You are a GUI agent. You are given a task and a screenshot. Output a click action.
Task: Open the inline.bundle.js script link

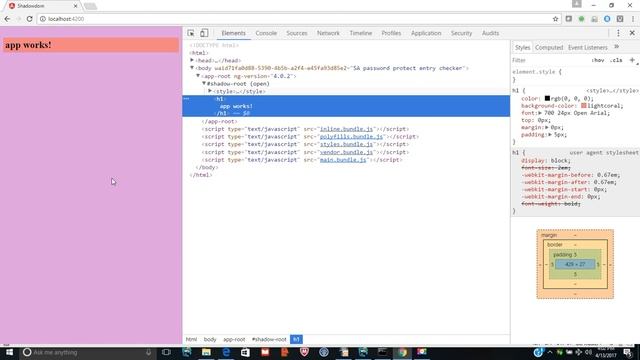346,129
